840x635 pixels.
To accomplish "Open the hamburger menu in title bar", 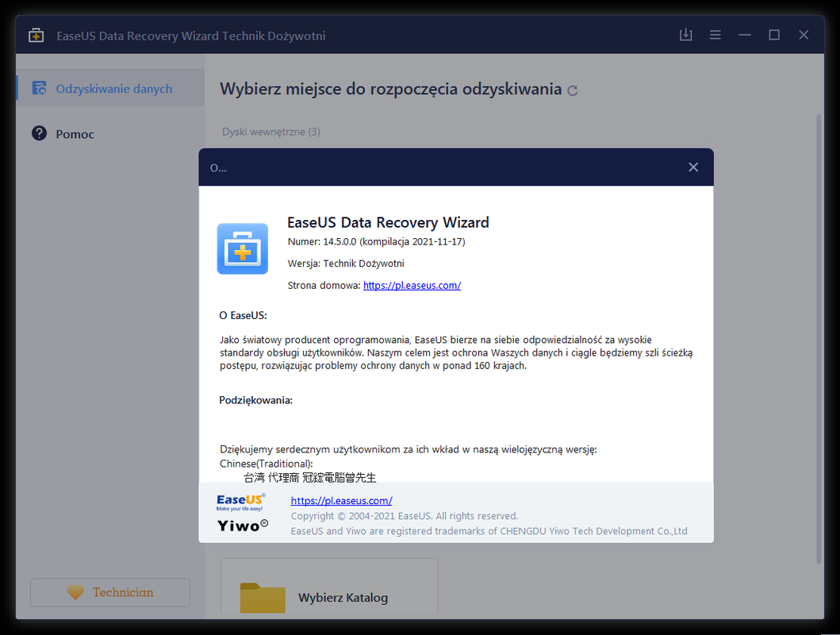I will click(715, 35).
